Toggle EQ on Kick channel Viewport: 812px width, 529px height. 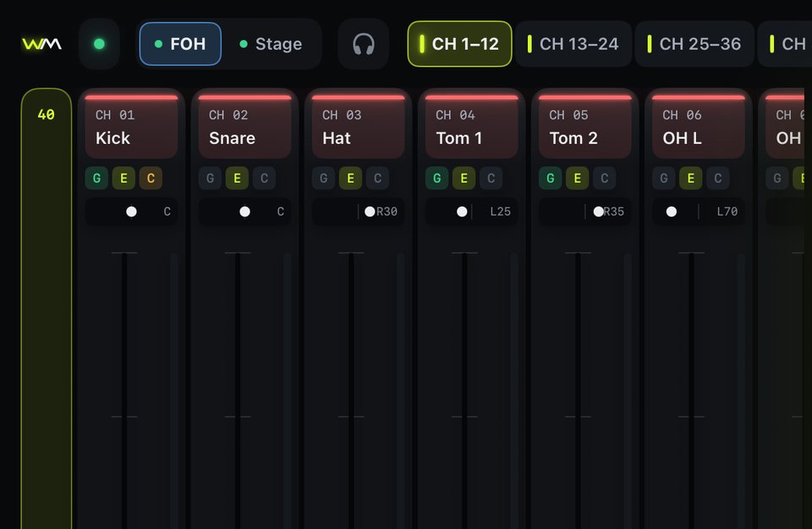(123, 179)
